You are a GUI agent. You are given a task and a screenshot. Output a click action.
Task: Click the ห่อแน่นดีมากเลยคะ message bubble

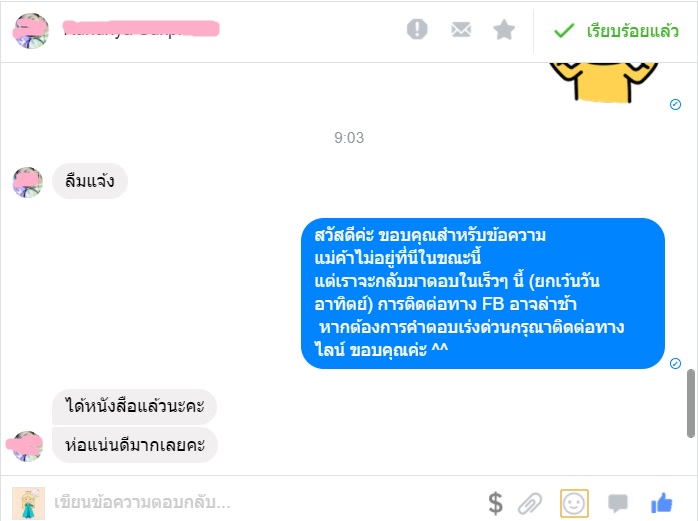click(x=134, y=445)
